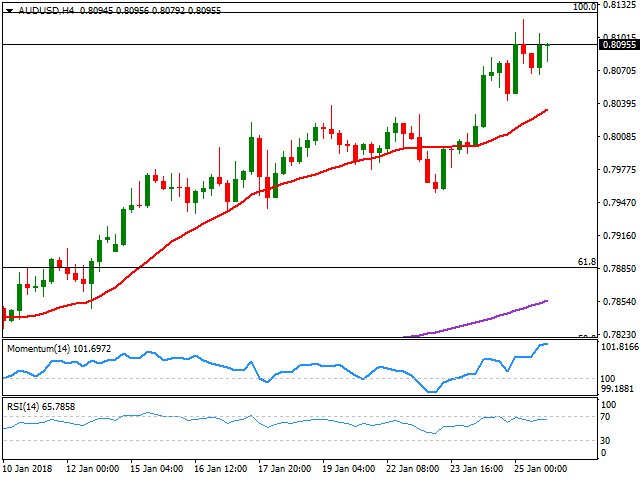The width and height of the screenshot is (640, 480).
Task: Click the 0.80085 price axis label
Action: click(618, 137)
